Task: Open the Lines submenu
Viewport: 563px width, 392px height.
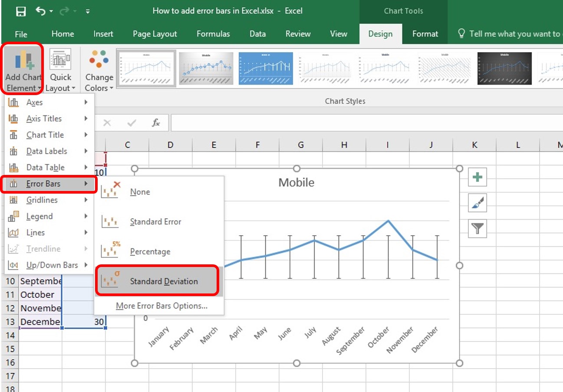Action: (49, 233)
